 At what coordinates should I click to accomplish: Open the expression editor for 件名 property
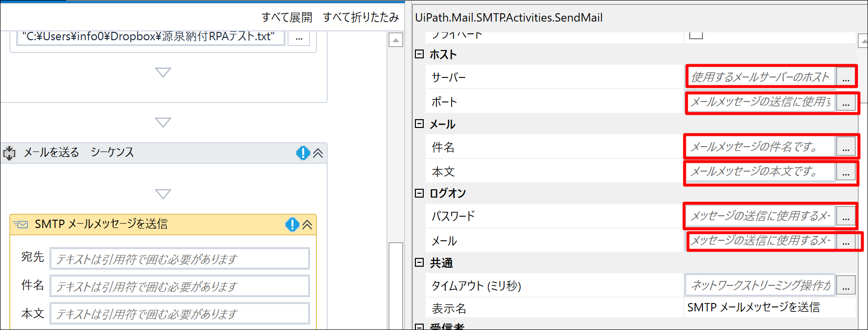point(846,147)
